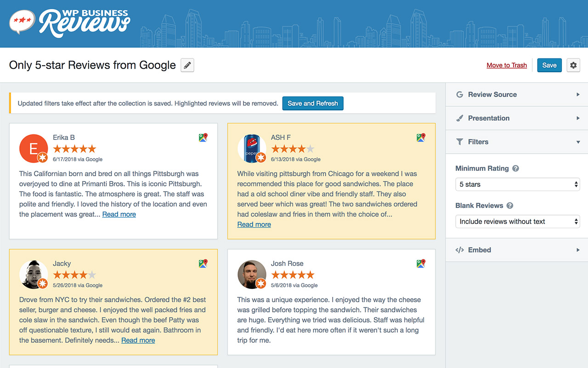Click the Blank Reviews label

tap(479, 206)
